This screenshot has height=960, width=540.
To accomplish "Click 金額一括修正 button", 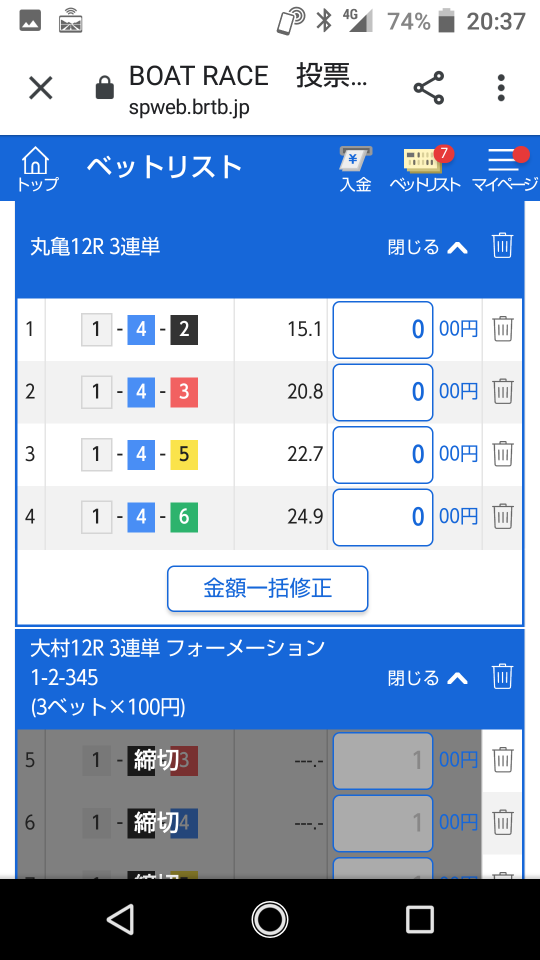I will tap(268, 589).
